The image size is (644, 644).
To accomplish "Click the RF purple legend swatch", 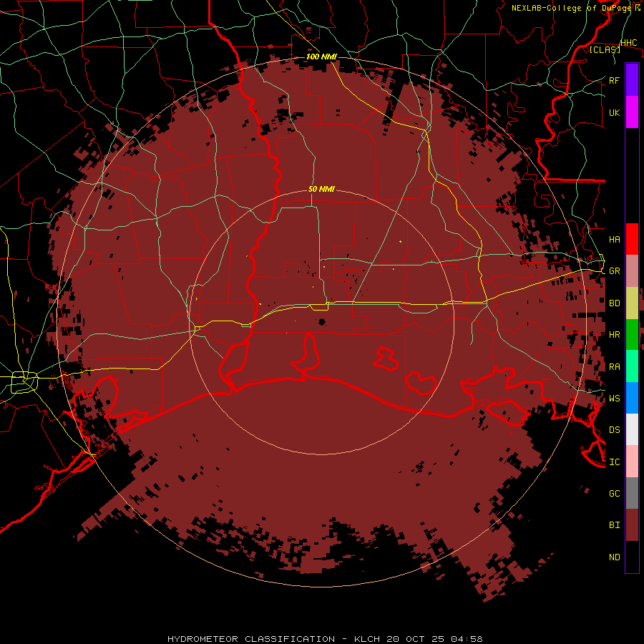I will 632,80.
